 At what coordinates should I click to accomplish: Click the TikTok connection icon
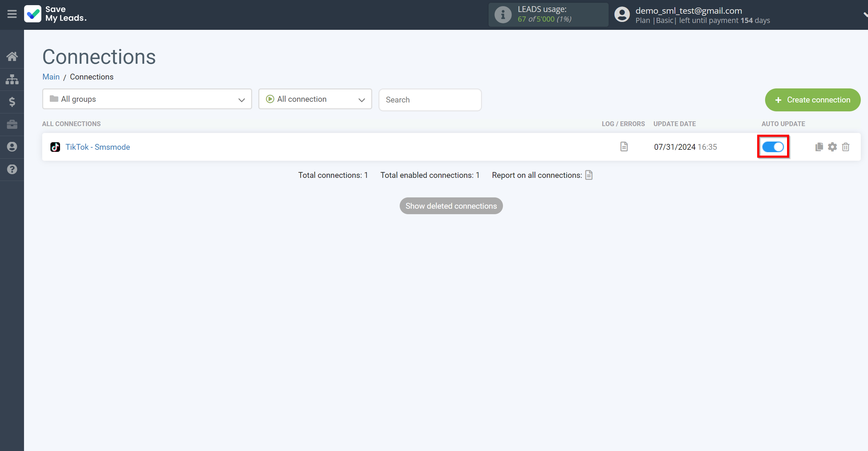click(55, 147)
